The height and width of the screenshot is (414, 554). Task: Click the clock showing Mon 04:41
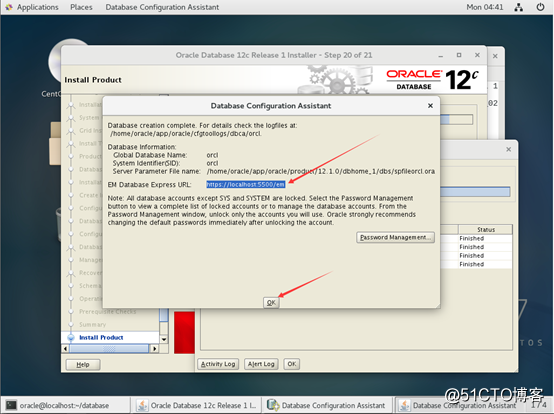pos(485,7)
